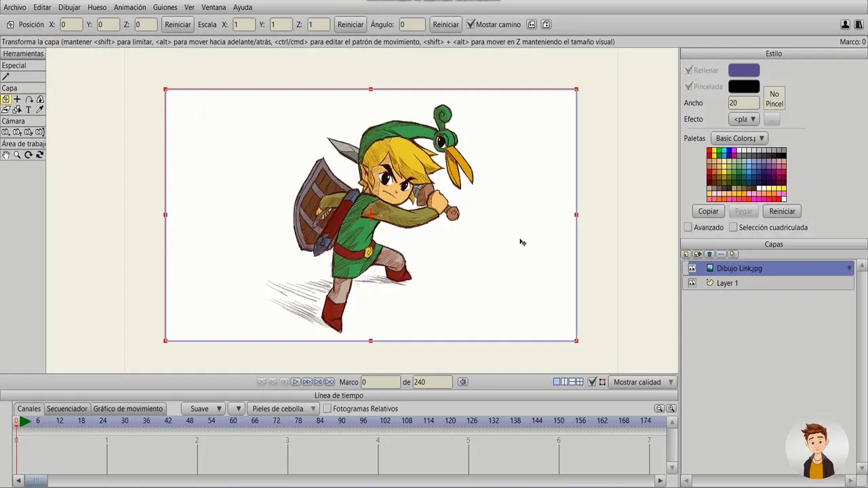868x488 pixels.
Task: Open the Pieles de cebolla dropdown
Action: coord(283,409)
